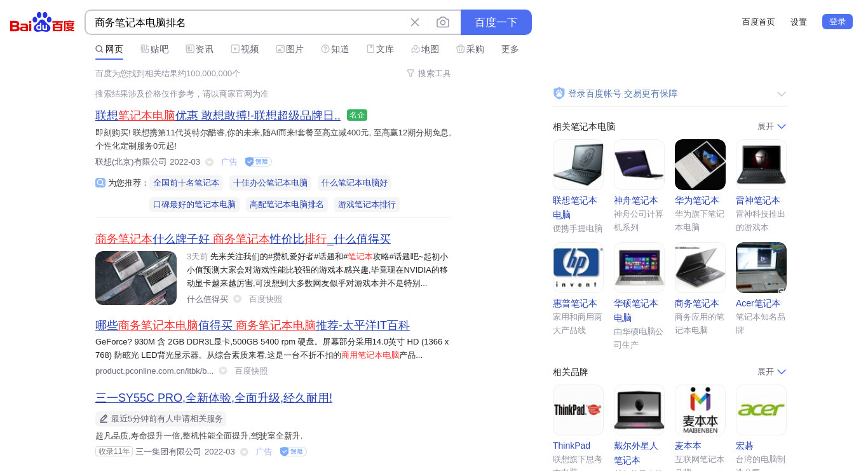The image size is (868, 471).
Task: Open the 更多 tab menu
Action: [x=510, y=49]
